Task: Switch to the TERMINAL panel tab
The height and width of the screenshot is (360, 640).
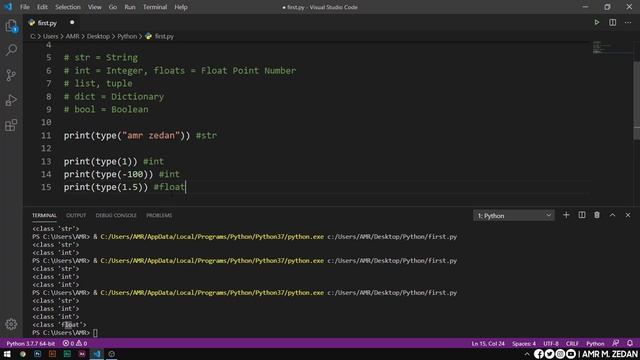Action: tap(44, 215)
